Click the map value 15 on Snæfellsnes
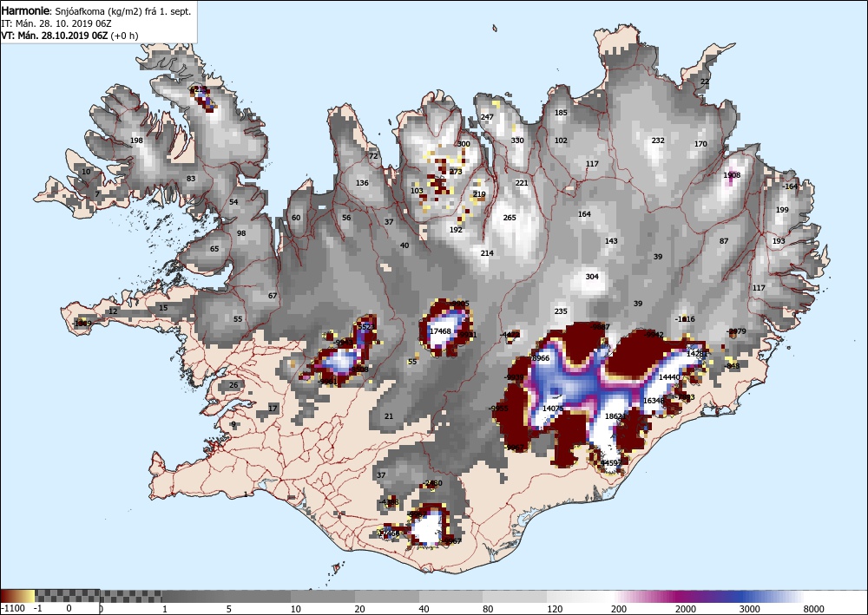 [x=163, y=308]
